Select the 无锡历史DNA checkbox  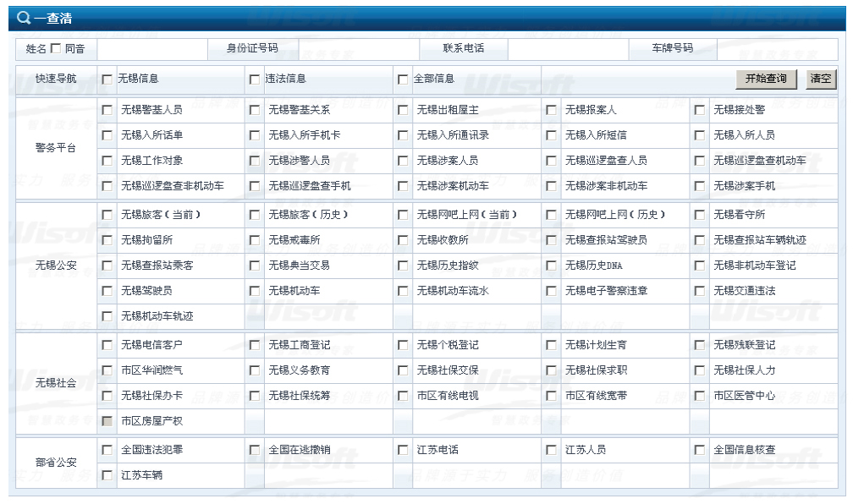pyautogui.click(x=551, y=266)
